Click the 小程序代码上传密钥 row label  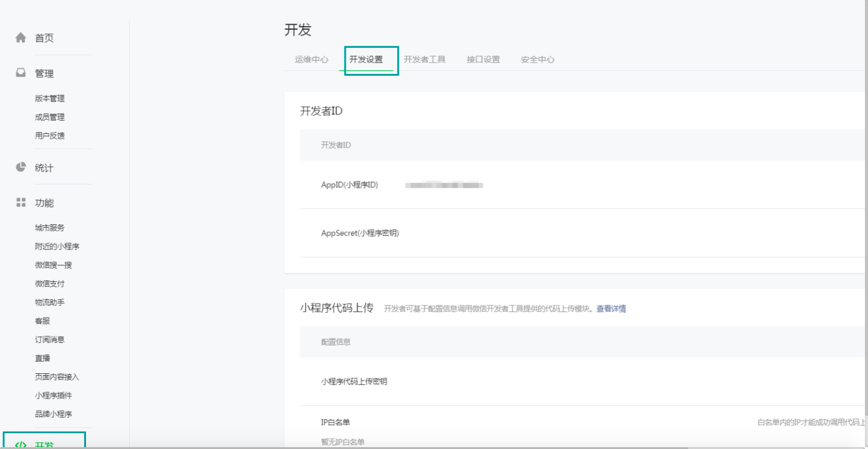click(354, 381)
